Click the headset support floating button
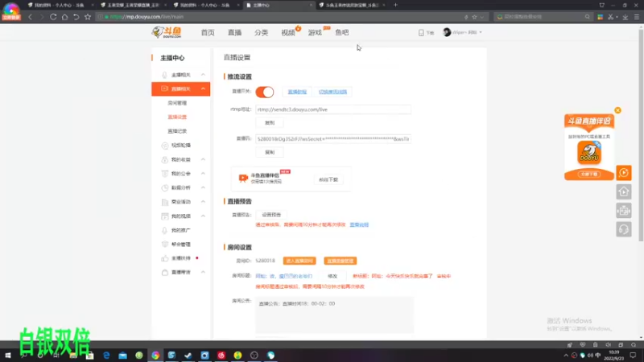644x362 pixels. tap(623, 229)
